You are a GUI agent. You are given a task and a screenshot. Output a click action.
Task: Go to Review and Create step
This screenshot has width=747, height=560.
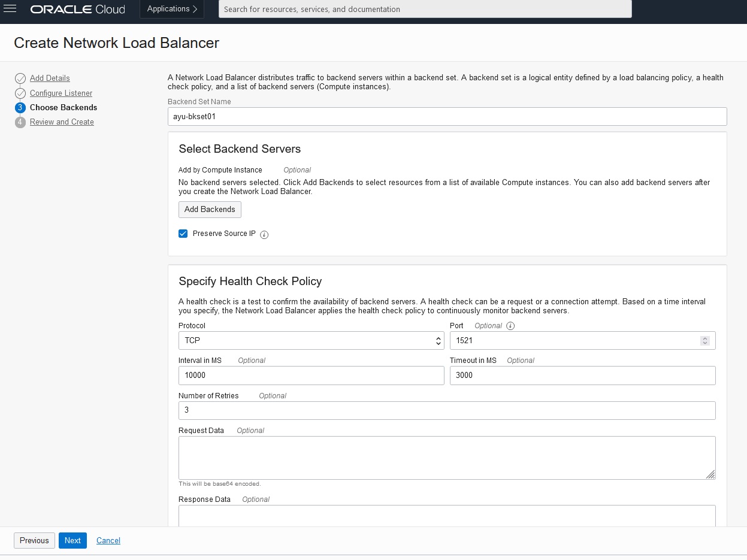pyautogui.click(x=62, y=122)
